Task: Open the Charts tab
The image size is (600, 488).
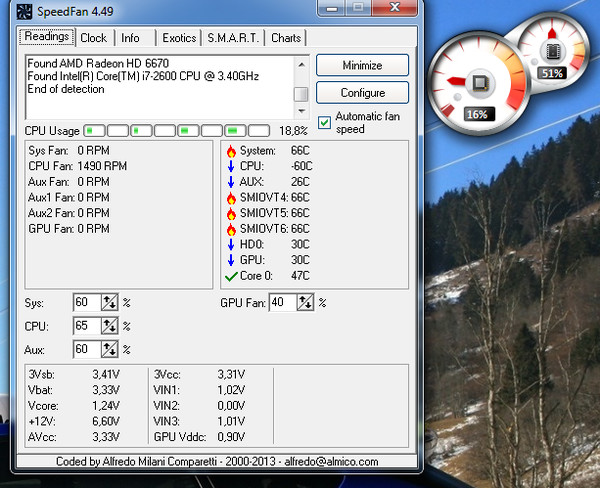Action: [x=286, y=38]
